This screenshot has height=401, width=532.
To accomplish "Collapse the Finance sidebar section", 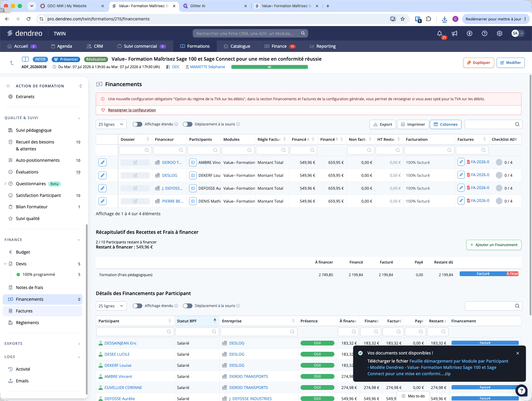I will (79, 240).
